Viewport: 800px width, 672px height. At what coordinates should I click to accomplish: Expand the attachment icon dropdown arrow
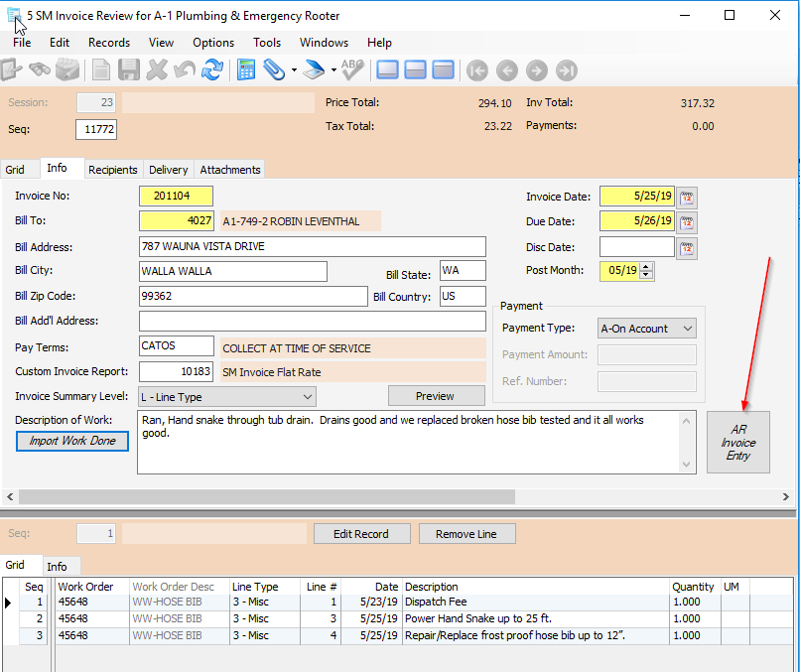[x=294, y=70]
